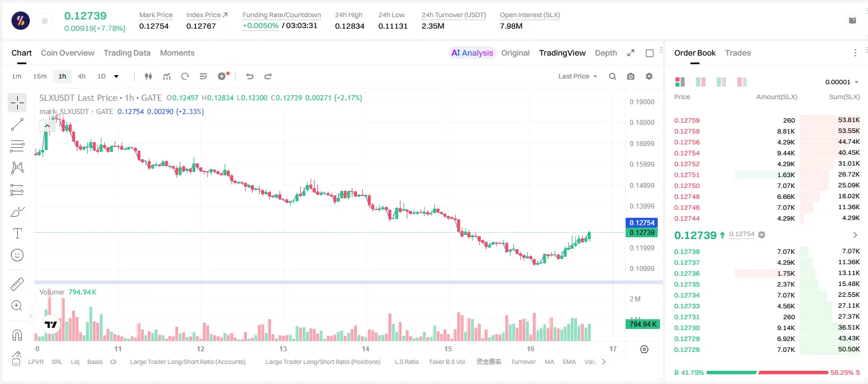Open the emoji sticker tool
This screenshot has height=384, width=868.
tap(17, 255)
